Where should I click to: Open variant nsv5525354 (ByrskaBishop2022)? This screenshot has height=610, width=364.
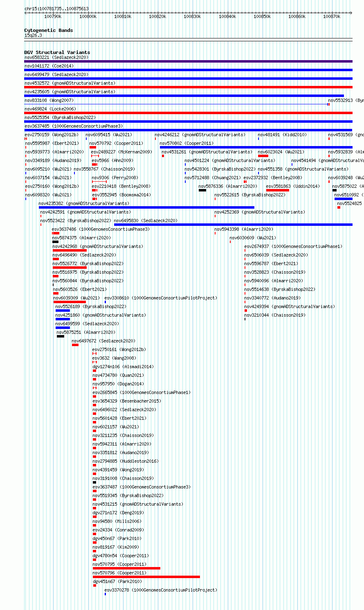pyautogui.click(x=60, y=117)
